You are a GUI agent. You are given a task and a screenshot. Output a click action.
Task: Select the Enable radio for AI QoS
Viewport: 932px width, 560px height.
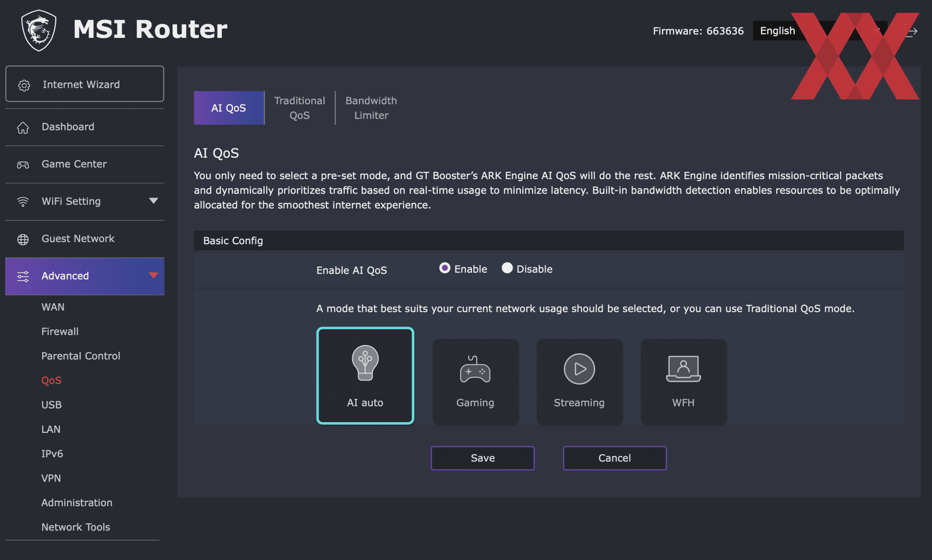click(x=445, y=268)
